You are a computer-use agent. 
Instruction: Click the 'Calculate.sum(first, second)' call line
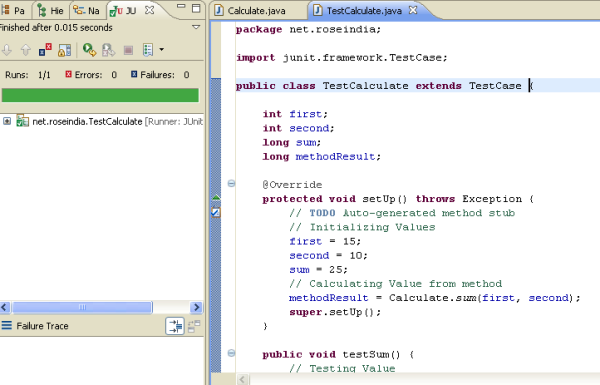(435, 298)
